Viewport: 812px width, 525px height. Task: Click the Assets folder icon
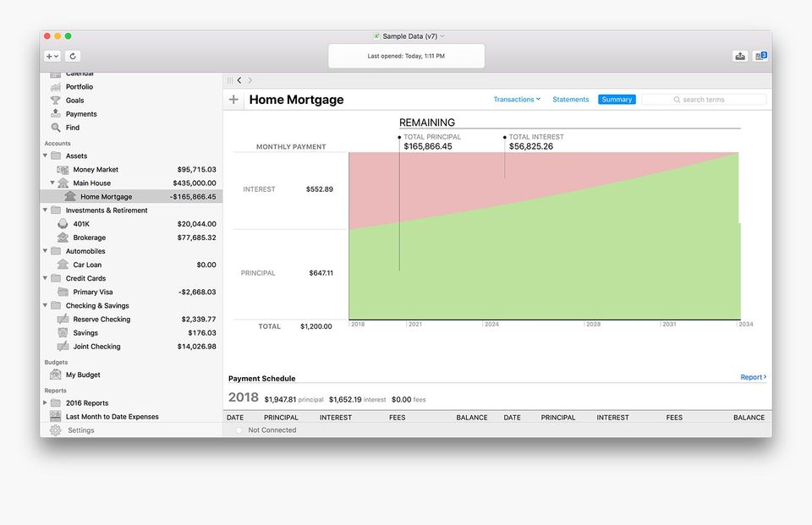tap(56, 156)
